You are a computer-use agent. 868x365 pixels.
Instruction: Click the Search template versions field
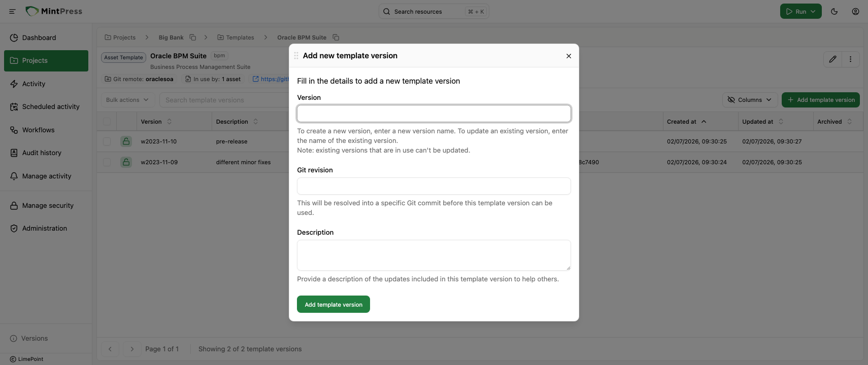[x=223, y=100]
